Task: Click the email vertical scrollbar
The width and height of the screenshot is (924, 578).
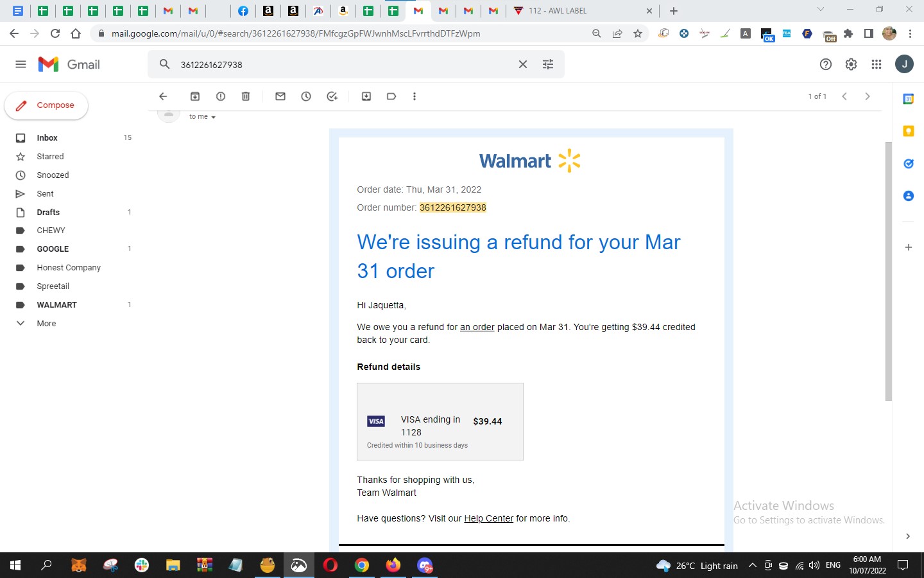Action: pyautogui.click(x=889, y=271)
